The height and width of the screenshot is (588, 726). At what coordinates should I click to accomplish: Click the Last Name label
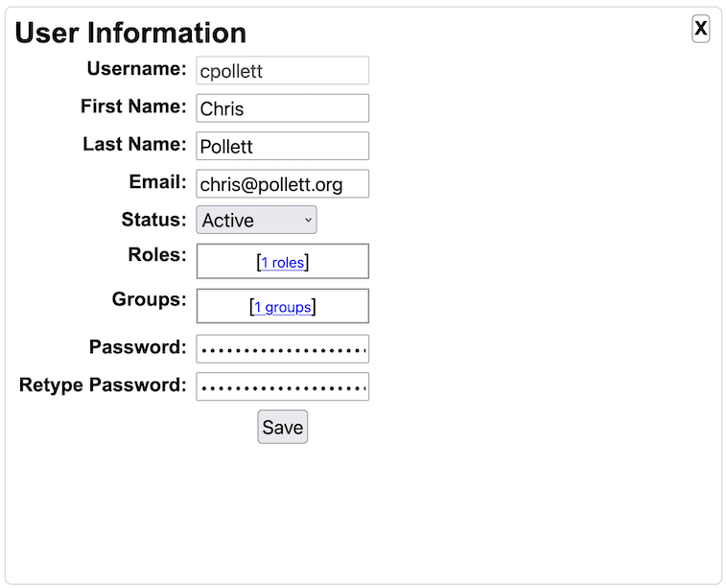[134, 144]
